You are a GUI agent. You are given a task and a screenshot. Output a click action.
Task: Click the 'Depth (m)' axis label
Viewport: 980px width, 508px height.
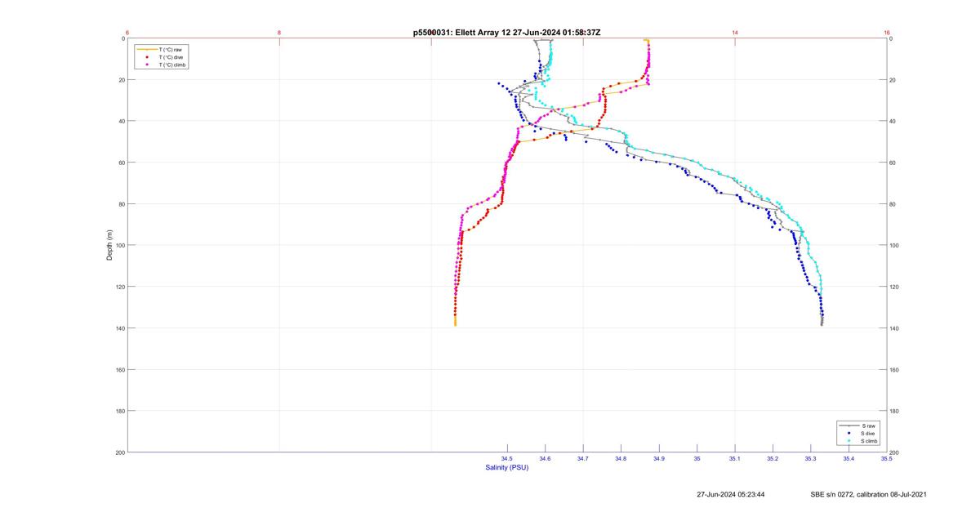[x=109, y=245]
